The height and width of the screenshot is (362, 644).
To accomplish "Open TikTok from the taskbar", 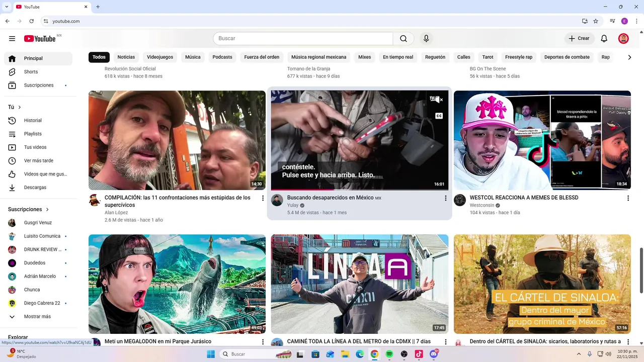I will (419, 354).
